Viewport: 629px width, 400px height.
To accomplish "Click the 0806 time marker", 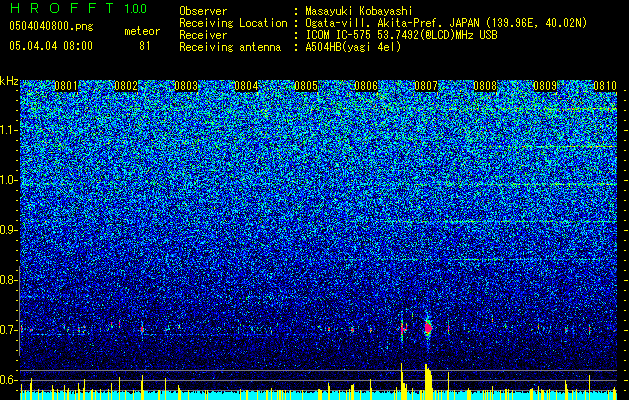I will 366,86.
